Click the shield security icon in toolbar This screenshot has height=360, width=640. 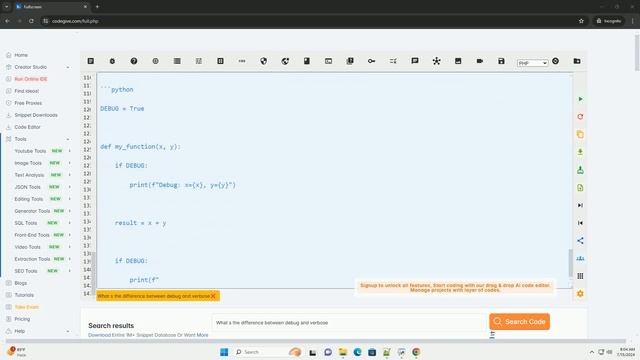[264, 61]
